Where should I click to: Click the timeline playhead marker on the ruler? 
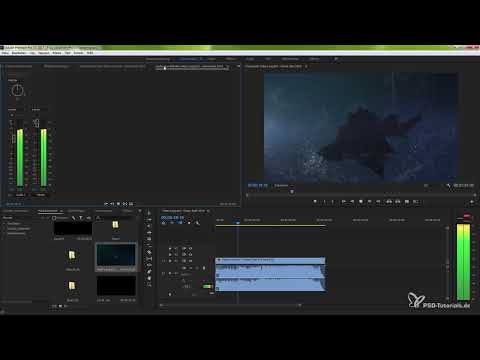click(x=237, y=222)
